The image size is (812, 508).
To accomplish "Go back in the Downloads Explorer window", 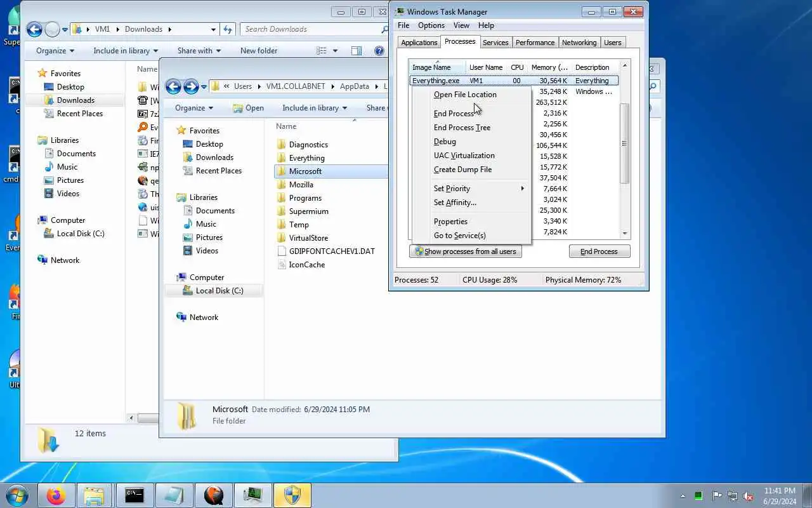I will [x=34, y=29].
